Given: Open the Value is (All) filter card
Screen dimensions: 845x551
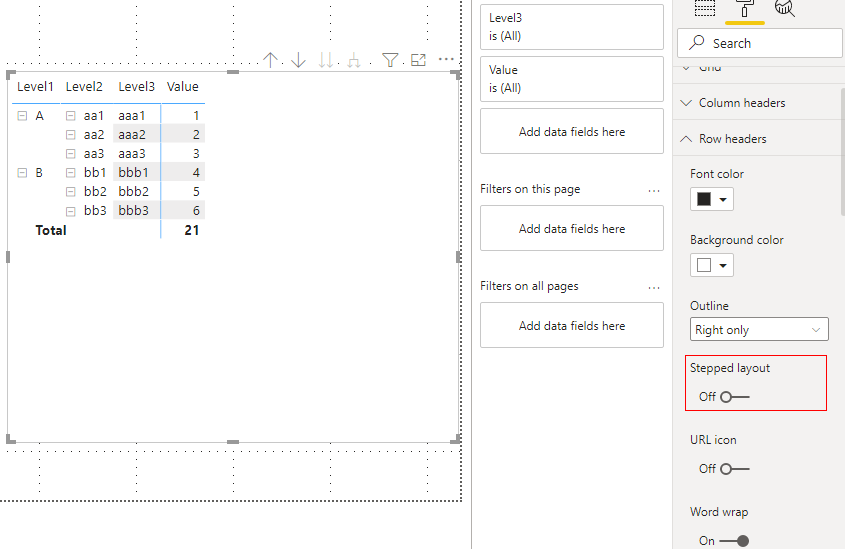Looking at the screenshot, I should click(x=572, y=79).
